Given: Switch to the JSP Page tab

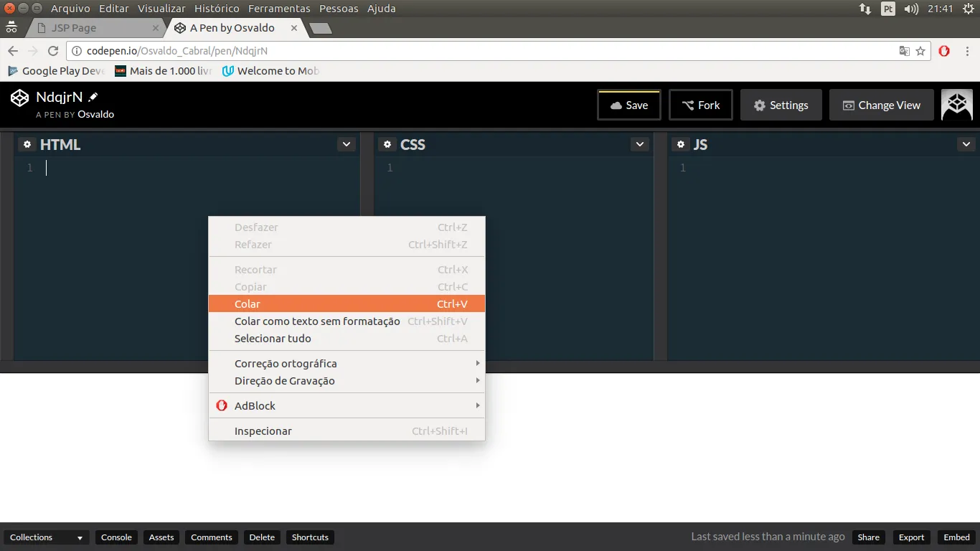Looking at the screenshot, I should pyautogui.click(x=93, y=28).
